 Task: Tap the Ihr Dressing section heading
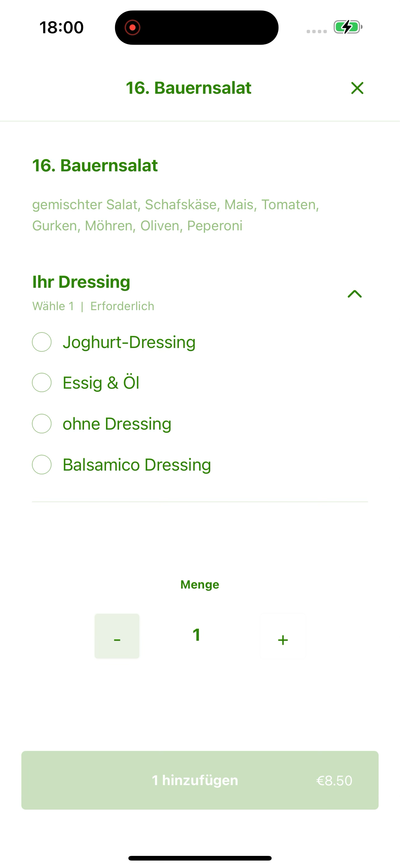point(81,282)
